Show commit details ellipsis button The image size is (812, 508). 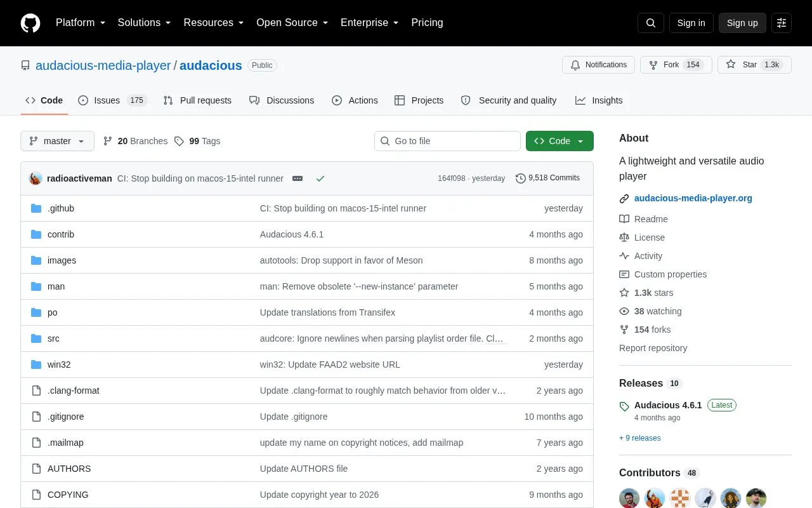click(298, 178)
